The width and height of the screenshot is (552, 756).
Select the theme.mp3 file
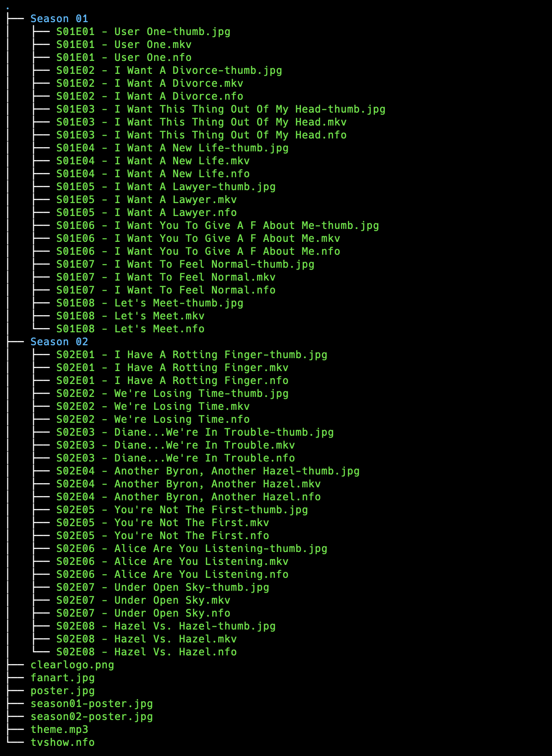(x=59, y=730)
